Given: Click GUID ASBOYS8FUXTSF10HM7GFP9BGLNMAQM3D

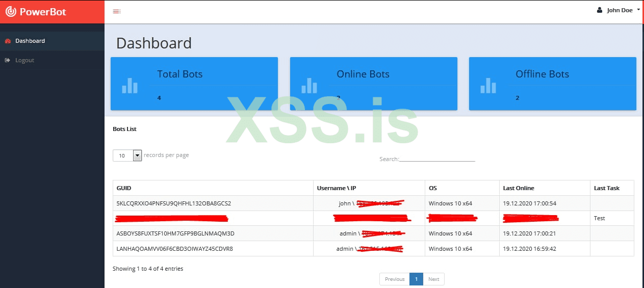Looking at the screenshot, I should pos(175,233).
